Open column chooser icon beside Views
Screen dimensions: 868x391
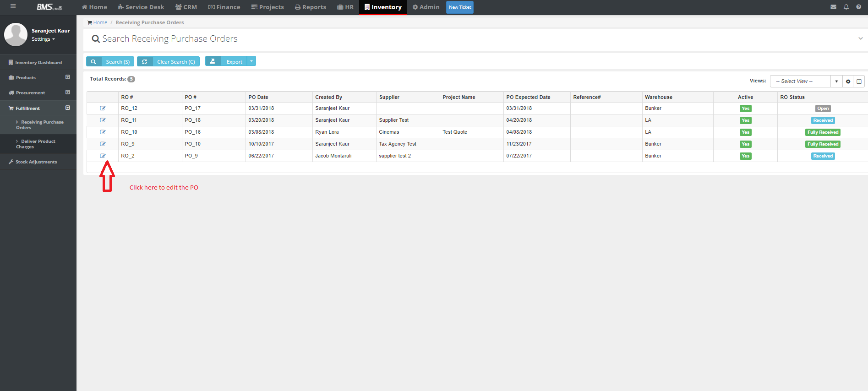859,81
